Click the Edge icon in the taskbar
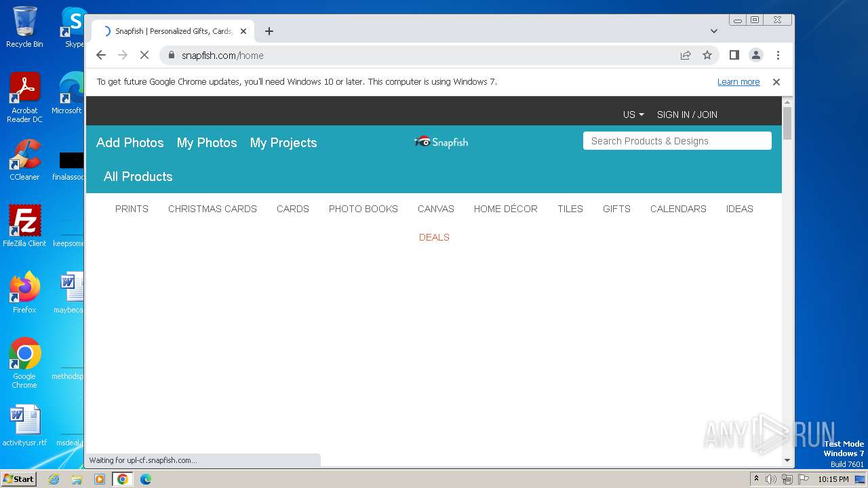868x488 pixels. 145,479
